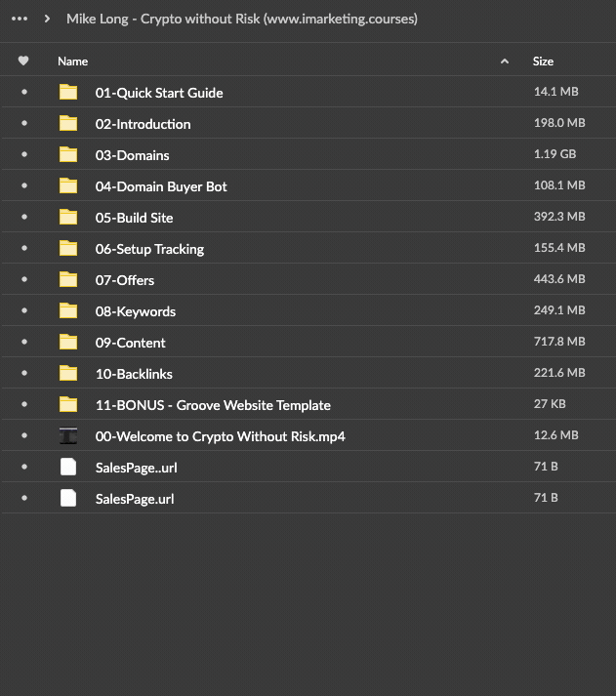Image resolution: width=616 pixels, height=696 pixels.
Task: Click the video thumbnail of Welcome mp4
Action: 68,436
